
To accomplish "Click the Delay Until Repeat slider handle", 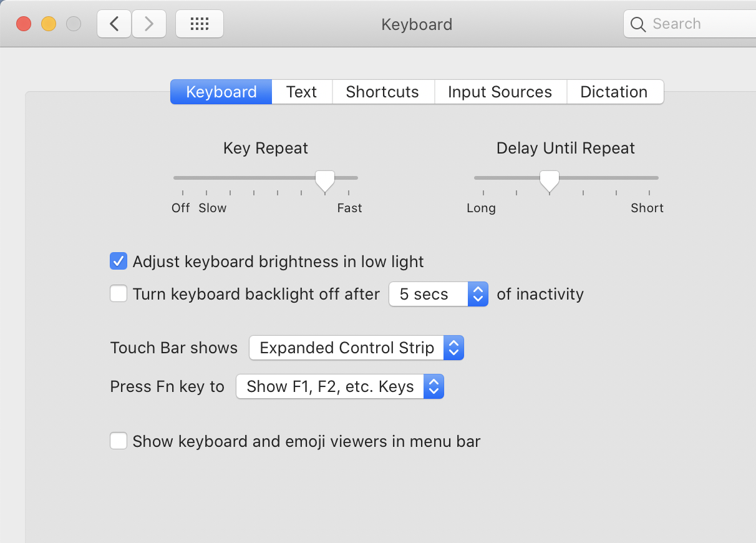I will 550,181.
